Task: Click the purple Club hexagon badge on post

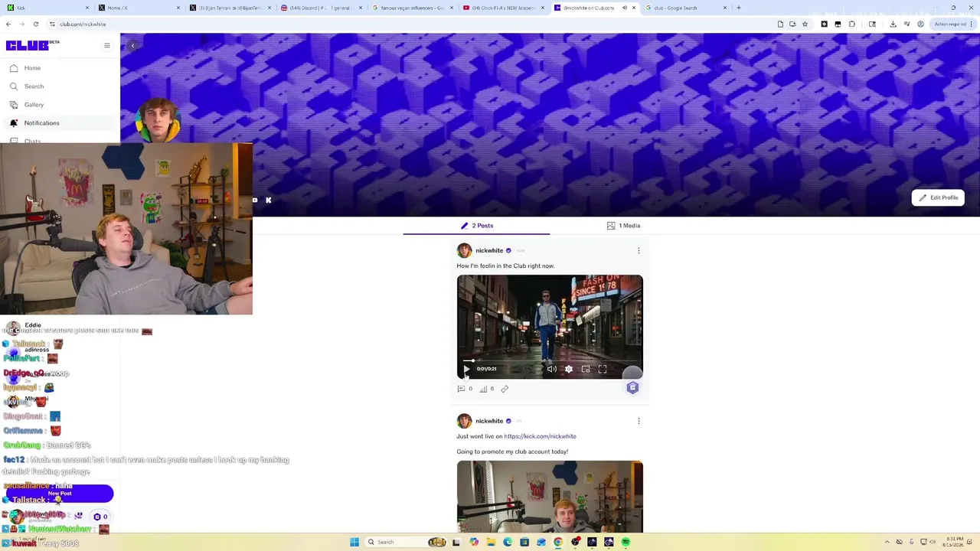Action: (632, 388)
